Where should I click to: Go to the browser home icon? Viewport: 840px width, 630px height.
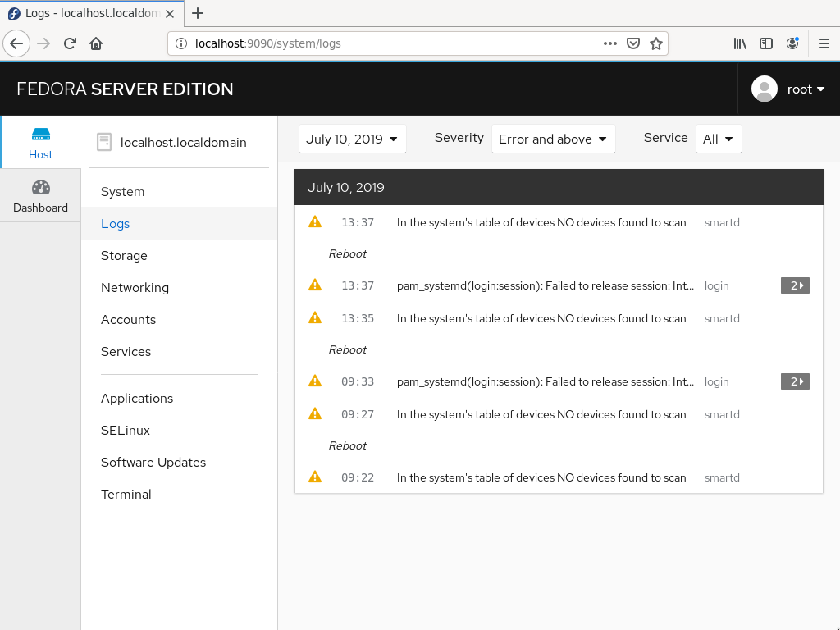(x=96, y=43)
